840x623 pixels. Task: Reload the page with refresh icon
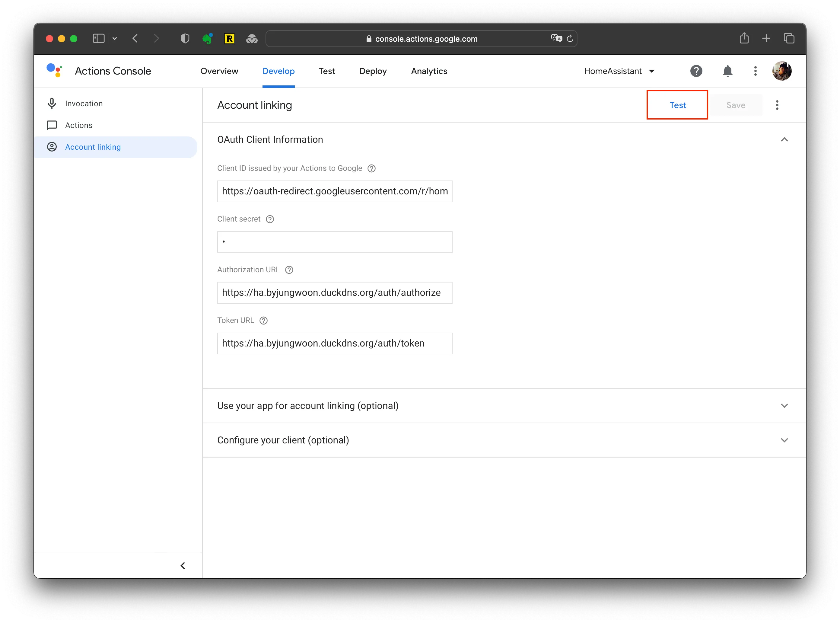(570, 38)
